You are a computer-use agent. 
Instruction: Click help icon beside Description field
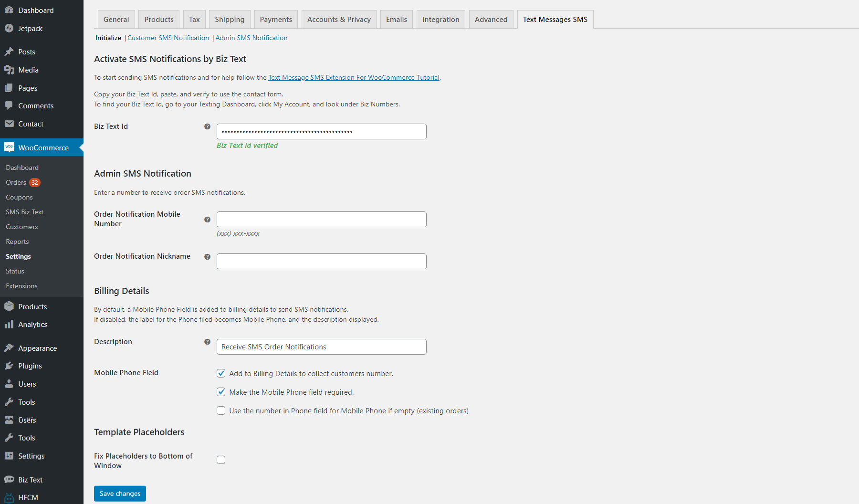(x=207, y=342)
